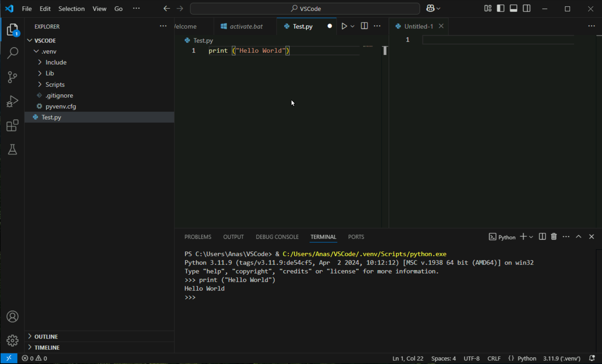Click the CRLF end-of-line indicator

494,358
